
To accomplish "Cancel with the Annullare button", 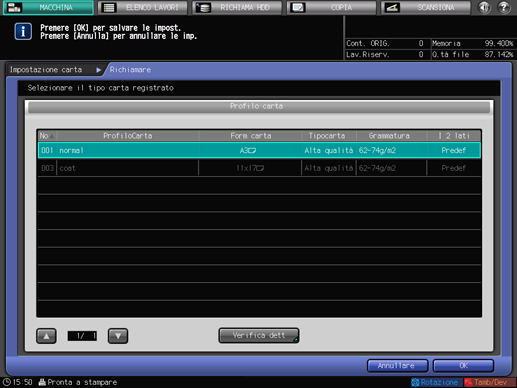I will point(397,366).
